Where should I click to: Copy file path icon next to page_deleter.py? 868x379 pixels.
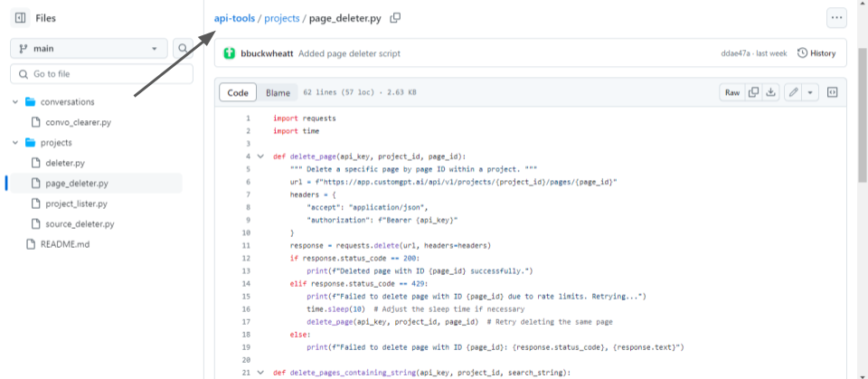point(395,18)
